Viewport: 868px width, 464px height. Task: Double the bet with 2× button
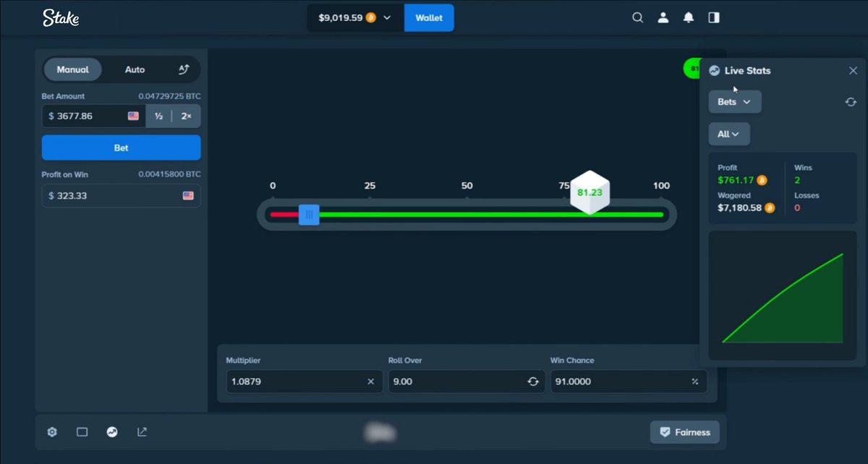coord(187,116)
